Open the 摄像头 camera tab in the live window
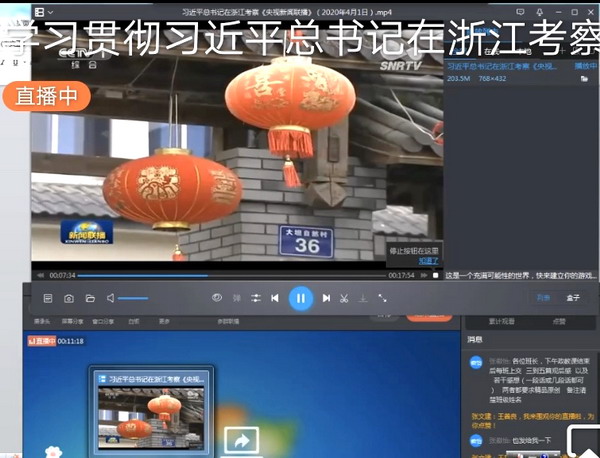600x458 pixels. pos(42,321)
